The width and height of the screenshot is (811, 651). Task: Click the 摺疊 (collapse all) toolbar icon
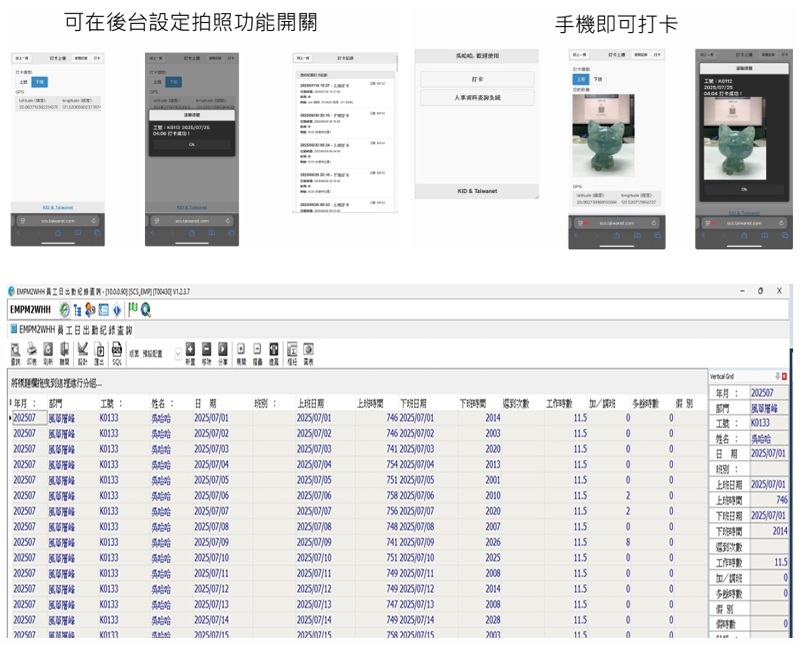pyautogui.click(x=258, y=353)
